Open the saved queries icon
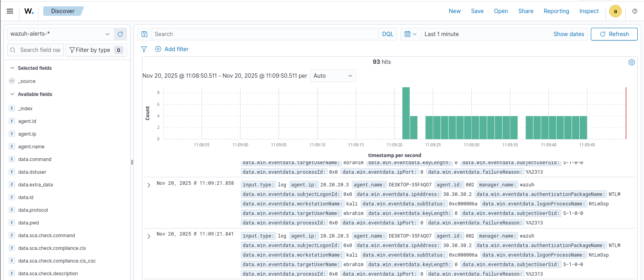The image size is (644, 280). click(144, 34)
